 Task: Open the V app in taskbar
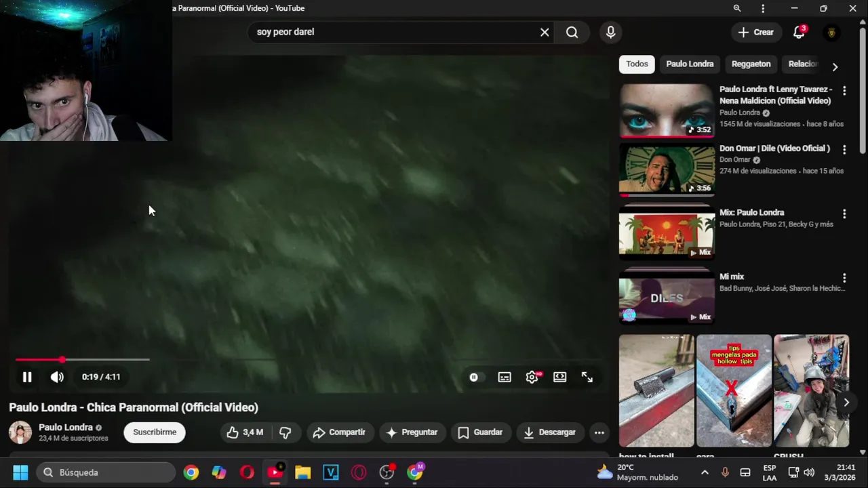pos(331,472)
